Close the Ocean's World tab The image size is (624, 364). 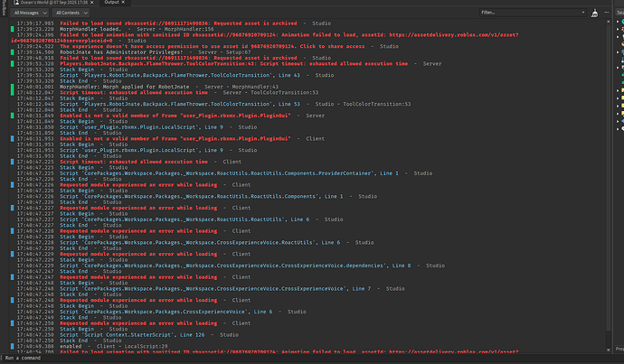[91, 3]
